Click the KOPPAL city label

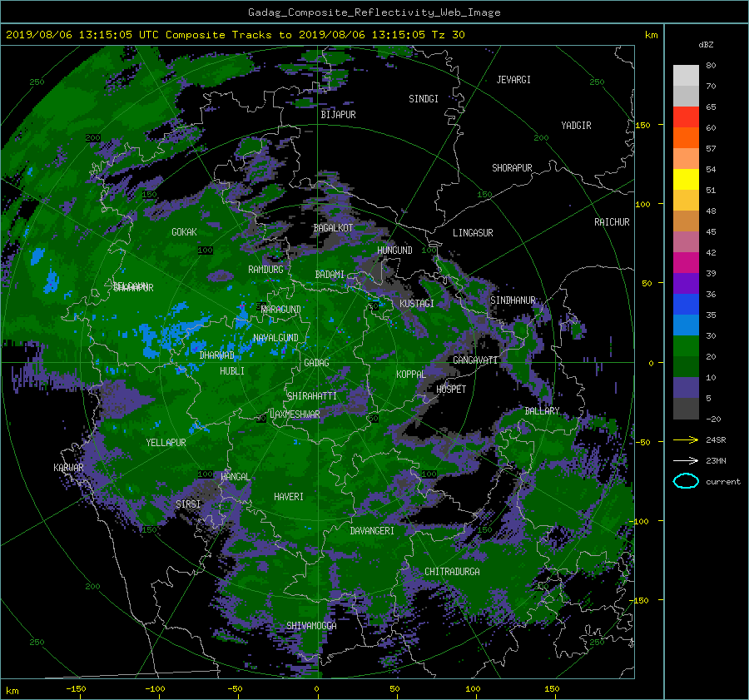click(x=411, y=374)
